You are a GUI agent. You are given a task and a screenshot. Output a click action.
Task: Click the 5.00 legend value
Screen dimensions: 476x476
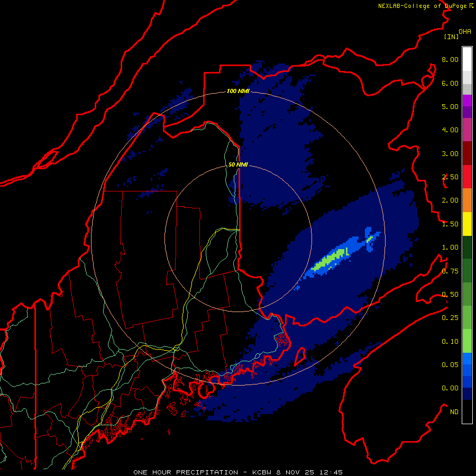(x=450, y=106)
